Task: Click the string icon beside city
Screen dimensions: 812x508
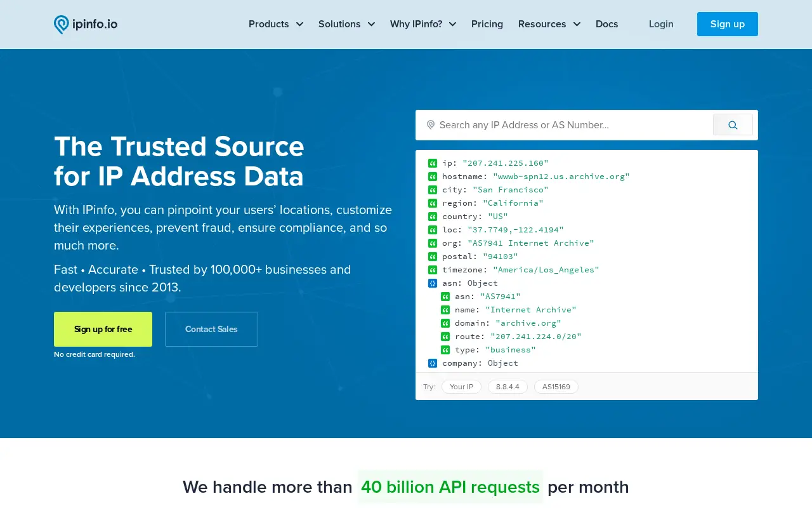Action: click(433, 190)
